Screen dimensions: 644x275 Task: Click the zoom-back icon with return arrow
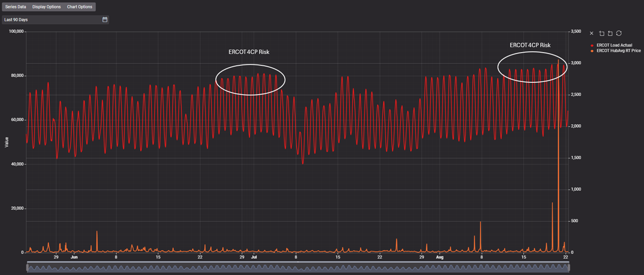[x=610, y=33]
